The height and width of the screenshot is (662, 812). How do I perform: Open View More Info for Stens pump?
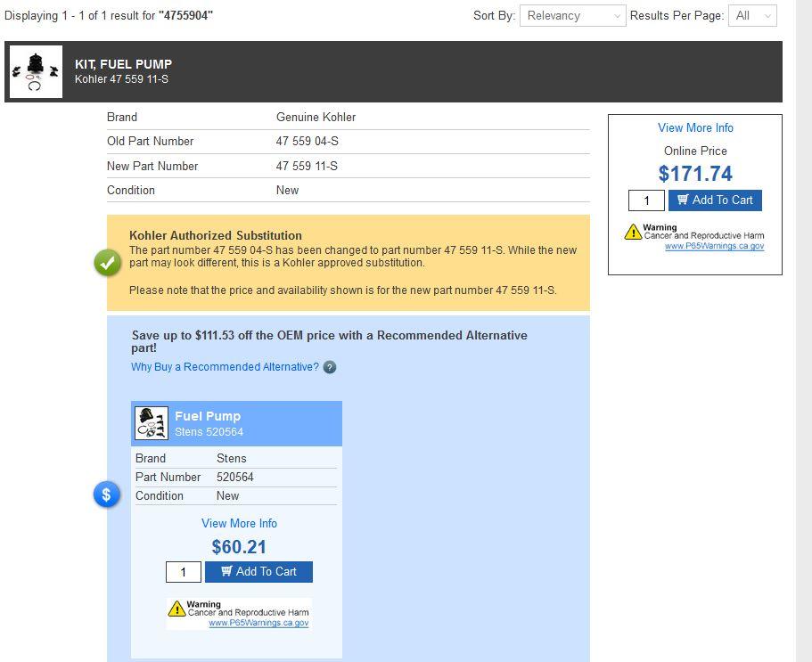coord(239,523)
